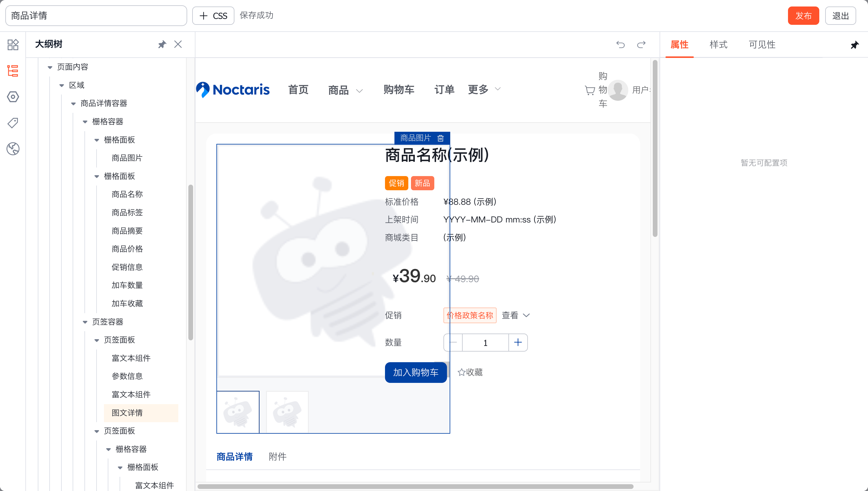Image resolution: width=868 pixels, height=491 pixels.
Task: Select the outline tree sidebar icon
Action: [13, 71]
